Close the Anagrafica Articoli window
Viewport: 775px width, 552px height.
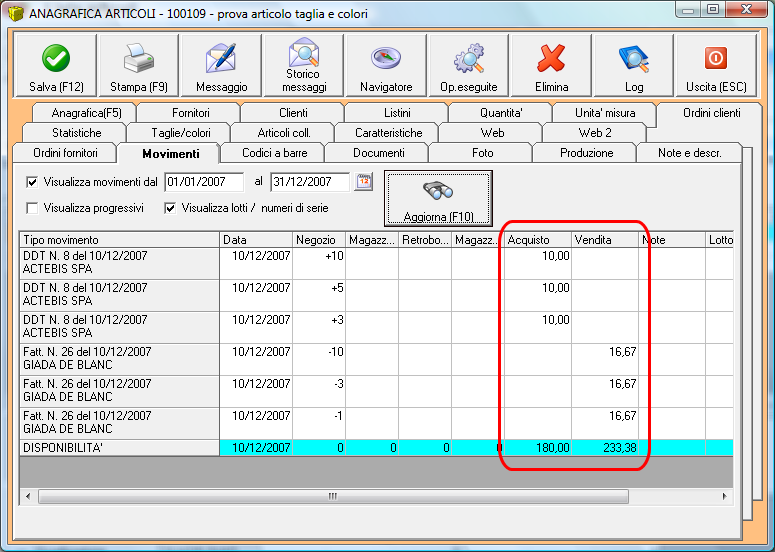click(x=747, y=9)
